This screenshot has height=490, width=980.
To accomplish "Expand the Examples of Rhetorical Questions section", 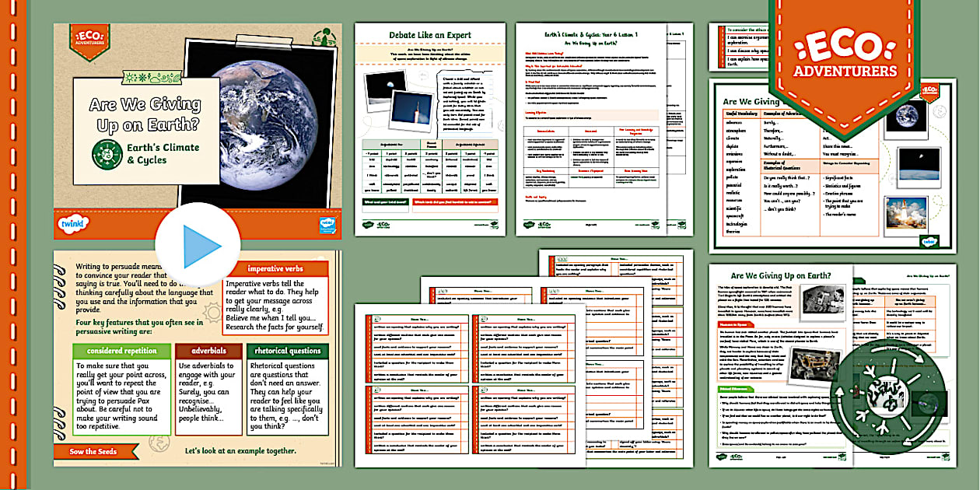I will pos(783,166).
